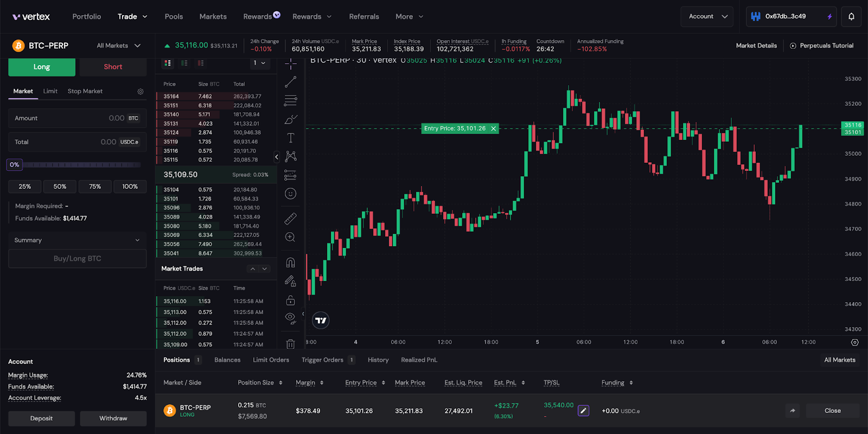Viewport: 868px width, 434px height.
Task: Share the BTC-PERP position
Action: (793, 411)
